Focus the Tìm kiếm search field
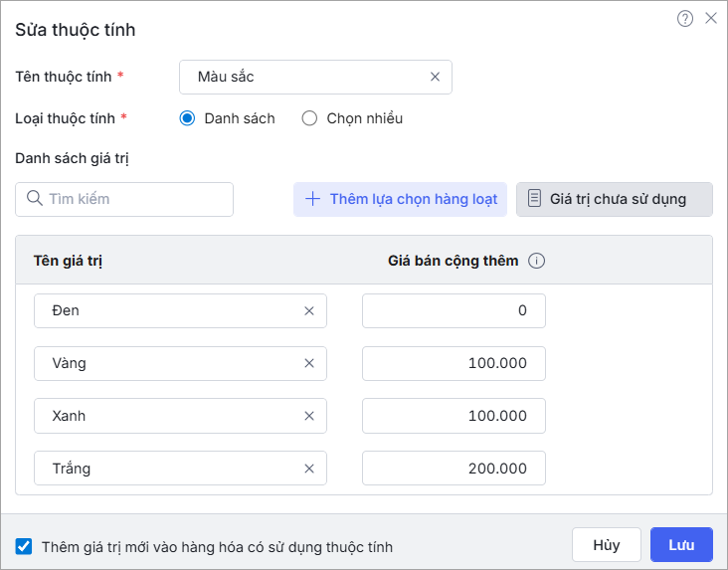Screen dimensions: 728x570 tap(134, 199)
